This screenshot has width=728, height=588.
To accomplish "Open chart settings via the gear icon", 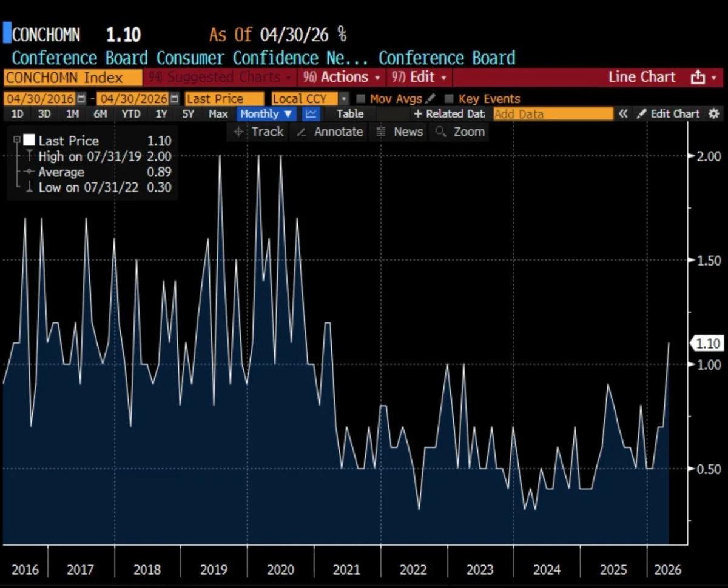I will point(714,114).
